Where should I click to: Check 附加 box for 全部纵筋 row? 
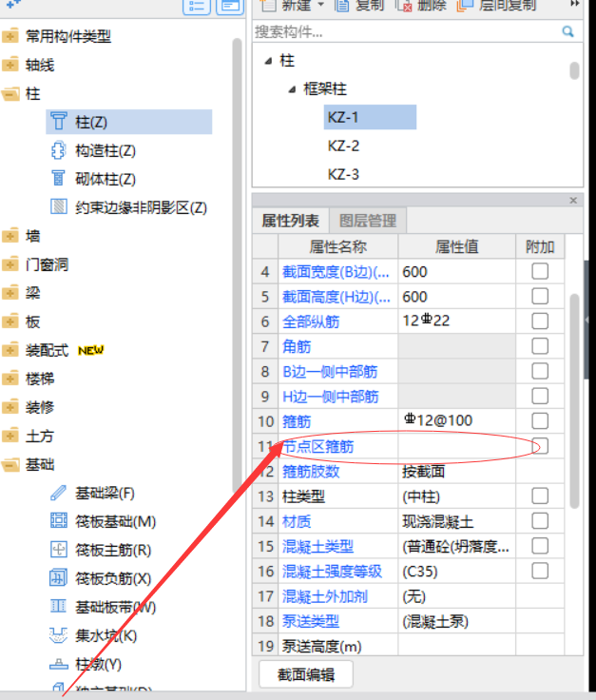point(540,321)
